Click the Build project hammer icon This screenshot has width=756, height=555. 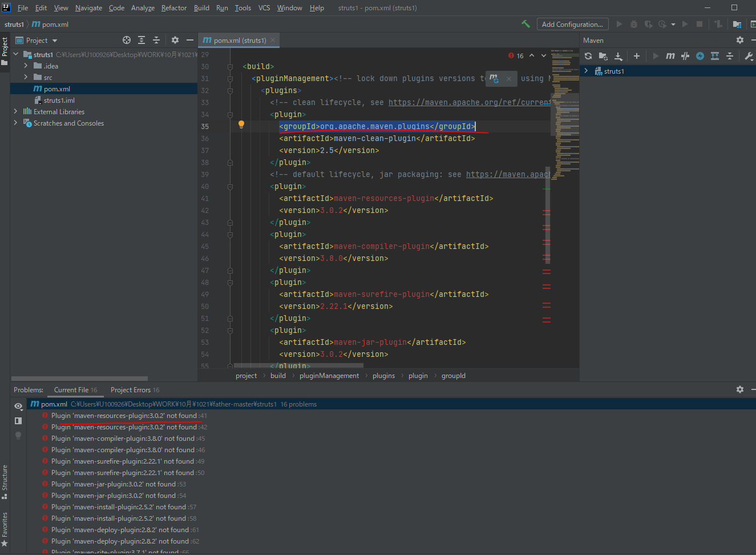(525, 24)
